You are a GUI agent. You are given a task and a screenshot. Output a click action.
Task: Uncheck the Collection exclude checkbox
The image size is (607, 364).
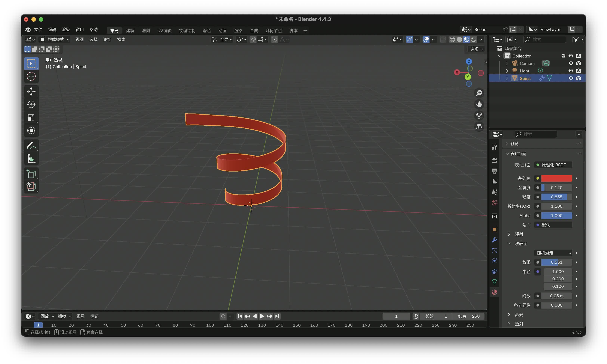pos(563,56)
